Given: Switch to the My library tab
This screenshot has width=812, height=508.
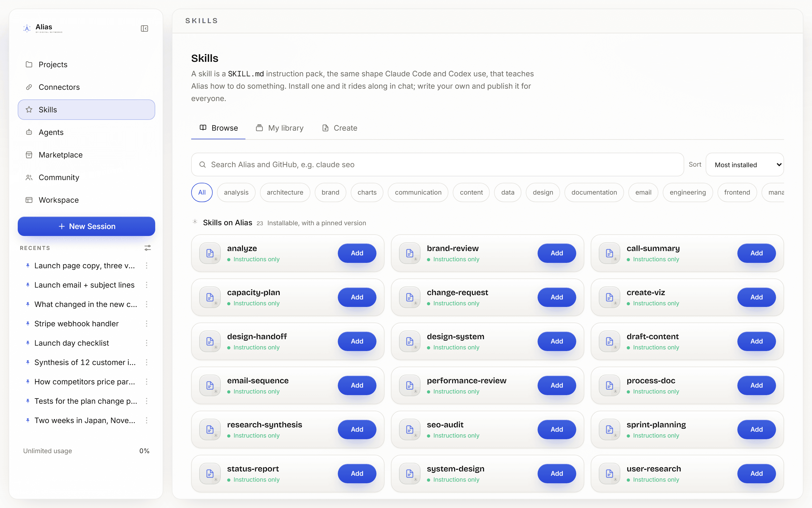Looking at the screenshot, I should [280, 128].
